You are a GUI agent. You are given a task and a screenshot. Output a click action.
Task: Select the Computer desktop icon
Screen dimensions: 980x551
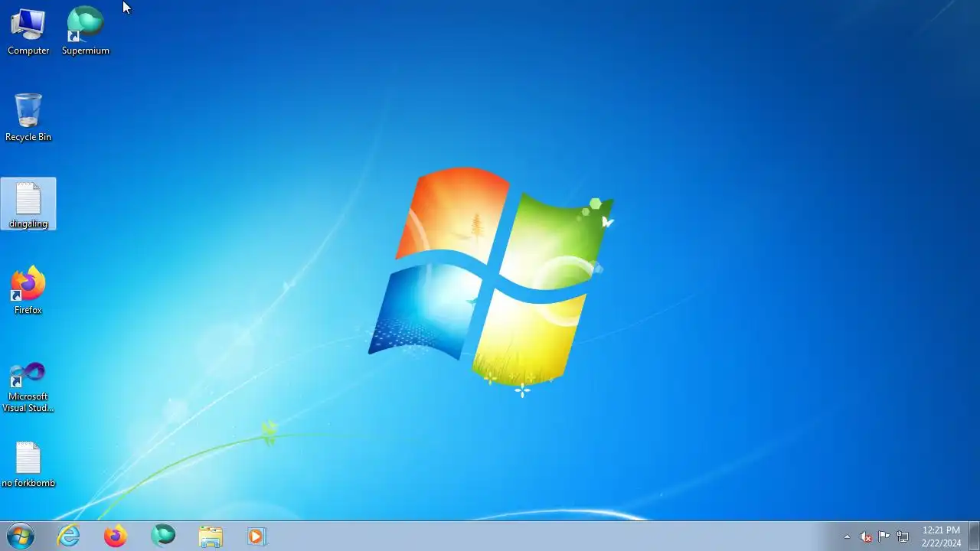click(x=28, y=31)
